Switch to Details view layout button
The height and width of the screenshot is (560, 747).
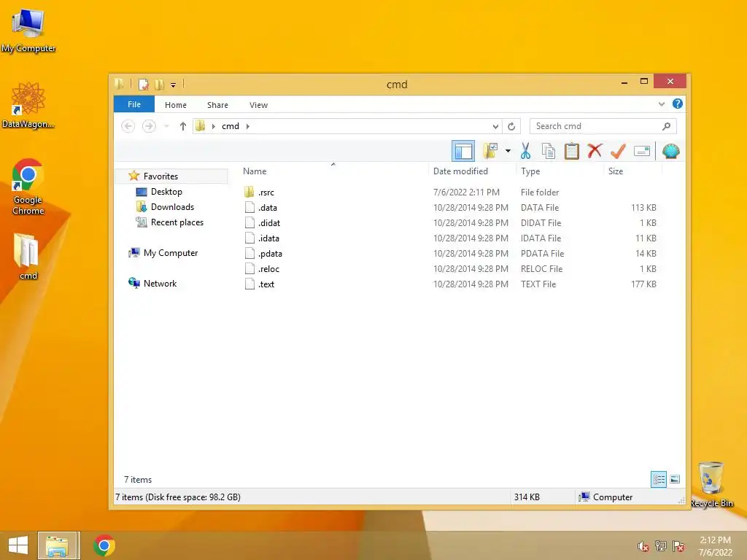659,479
